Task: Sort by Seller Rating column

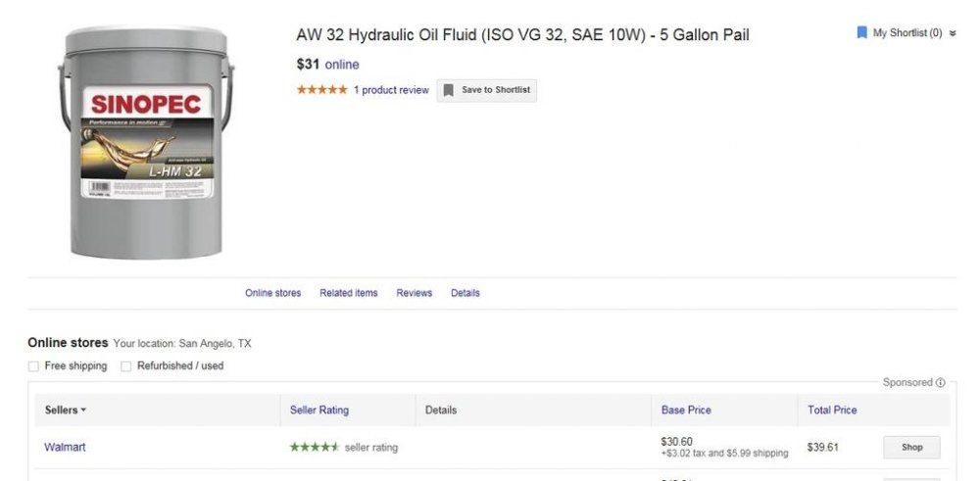Action: [x=319, y=410]
